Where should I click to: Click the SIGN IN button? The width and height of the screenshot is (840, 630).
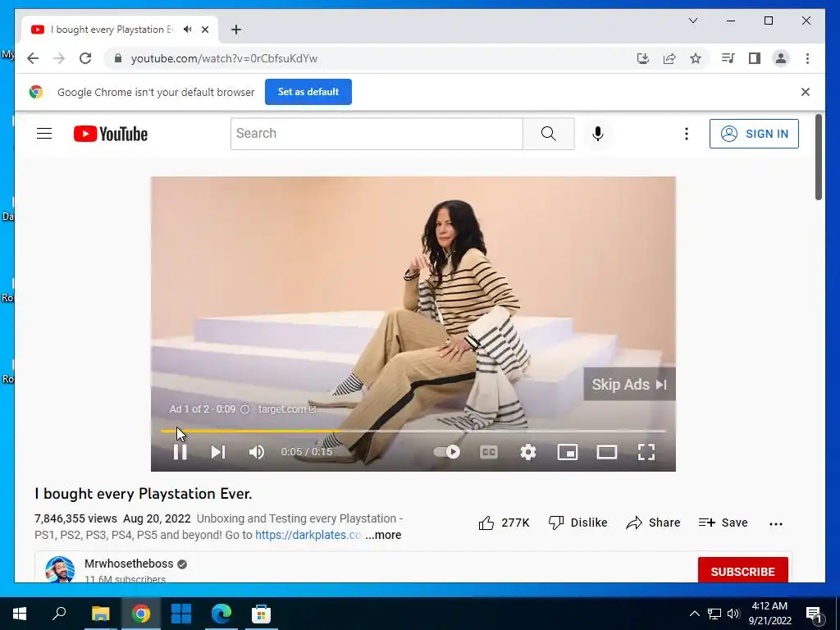754,134
